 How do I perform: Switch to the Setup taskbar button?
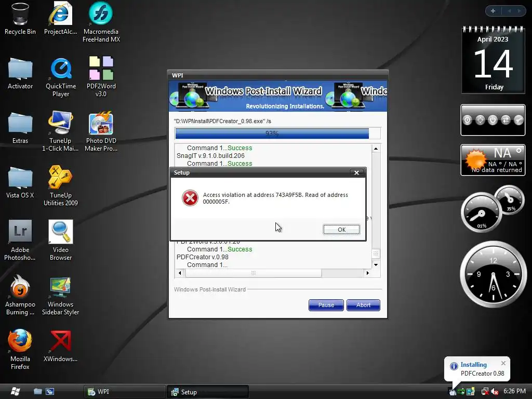(x=208, y=392)
